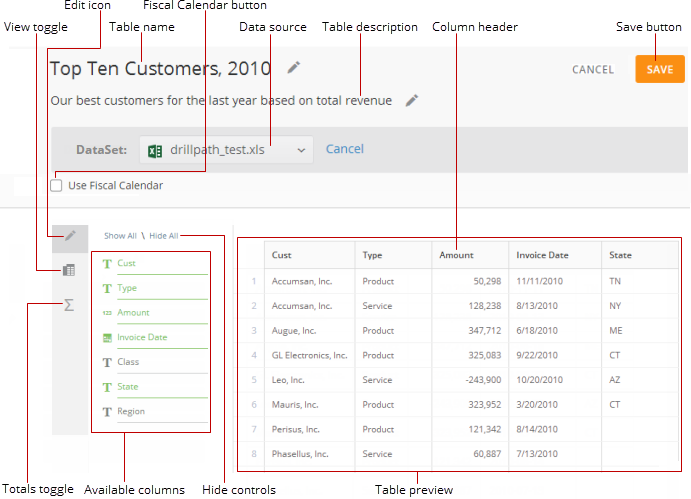Click the table name Top Ten Customers, 2010
This screenshot has width=691, height=499.
[x=160, y=69]
